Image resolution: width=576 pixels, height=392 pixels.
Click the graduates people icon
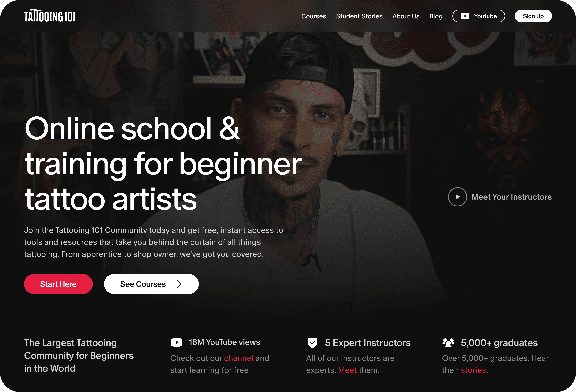click(448, 343)
